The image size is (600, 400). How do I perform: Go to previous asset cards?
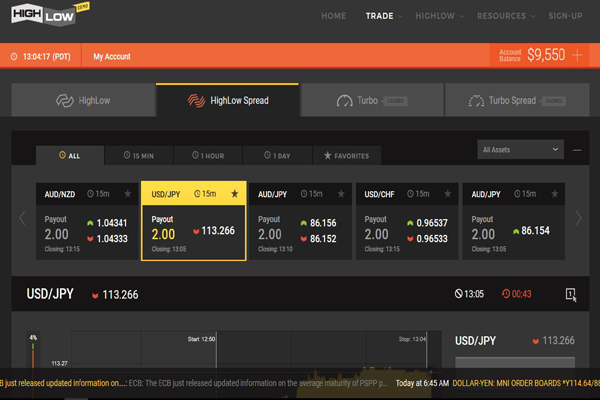tap(22, 218)
